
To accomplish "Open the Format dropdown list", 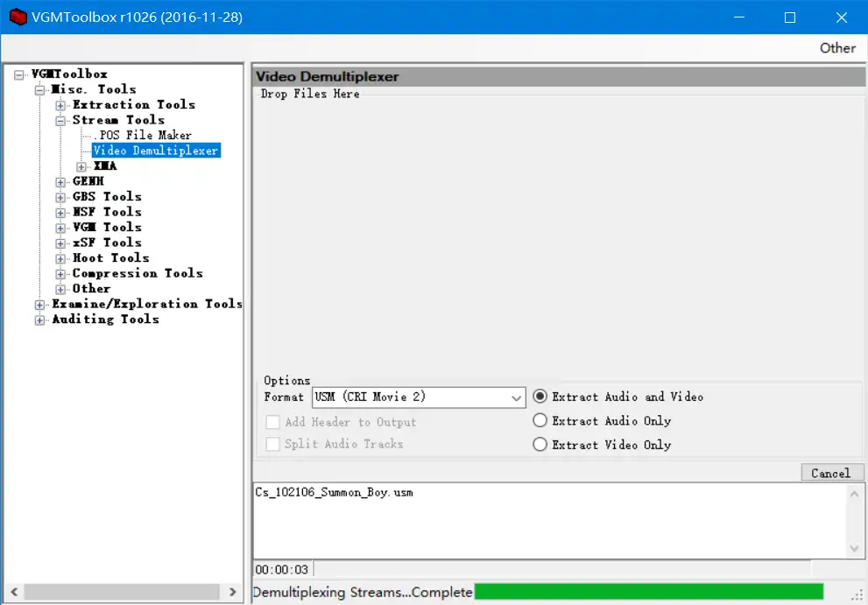I will tap(516, 397).
